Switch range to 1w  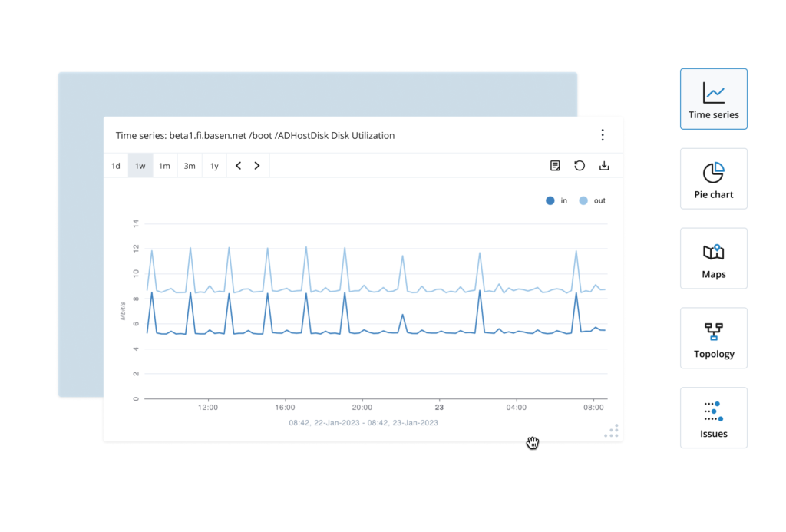140,166
